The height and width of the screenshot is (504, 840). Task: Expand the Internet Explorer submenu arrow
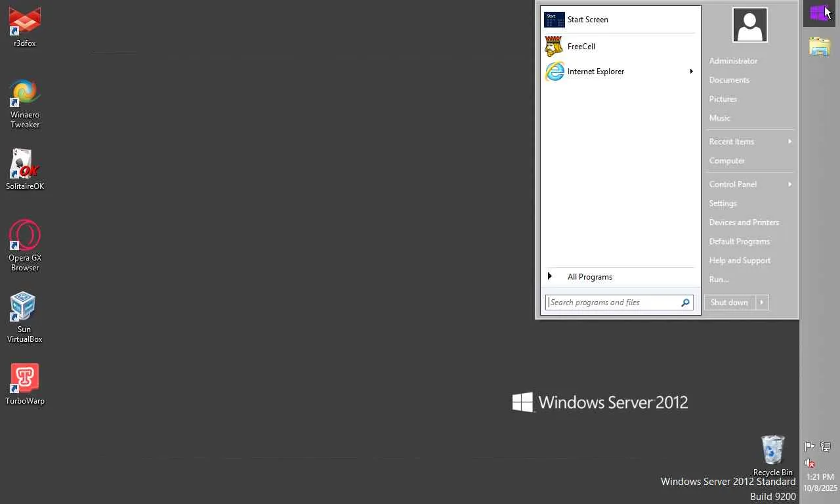(691, 72)
